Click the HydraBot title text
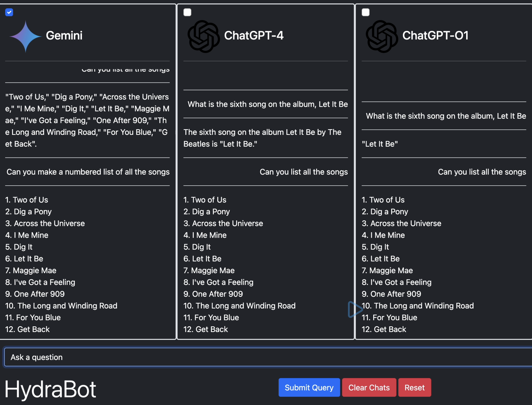The image size is (532, 405). pyautogui.click(x=50, y=389)
